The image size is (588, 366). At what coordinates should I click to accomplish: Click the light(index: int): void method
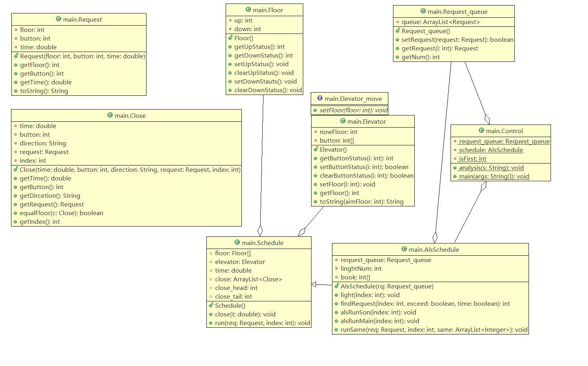[x=370, y=295]
